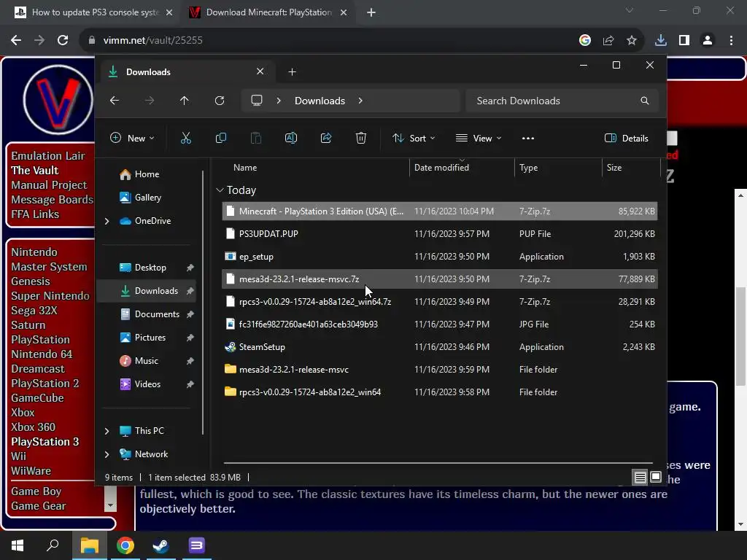Reload the vimm.net page in Chrome
747x560 pixels.
pyautogui.click(x=63, y=40)
